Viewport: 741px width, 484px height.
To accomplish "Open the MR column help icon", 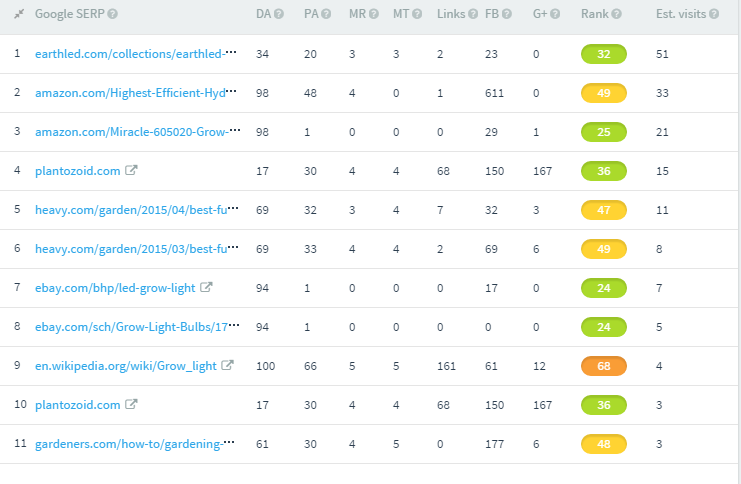I will (x=374, y=14).
